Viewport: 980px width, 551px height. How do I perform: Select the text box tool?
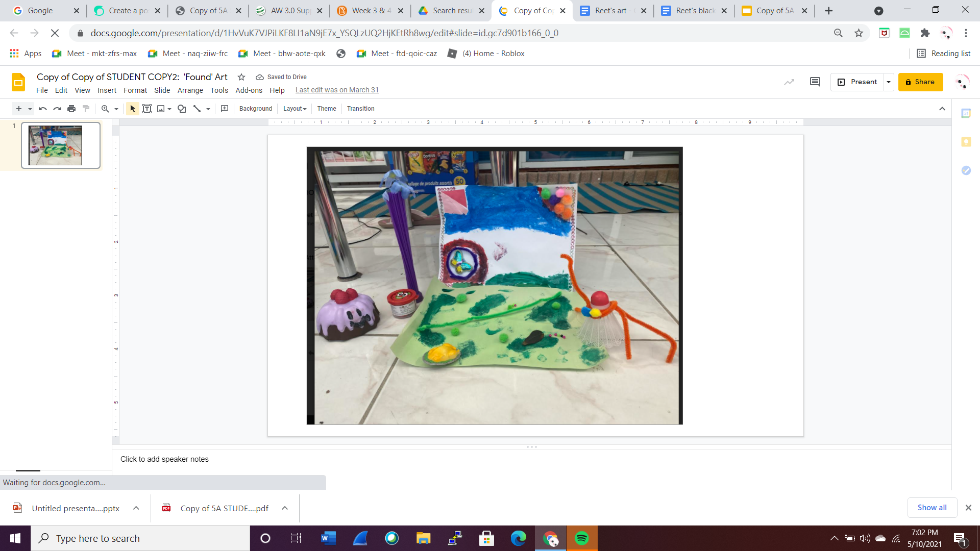147,109
